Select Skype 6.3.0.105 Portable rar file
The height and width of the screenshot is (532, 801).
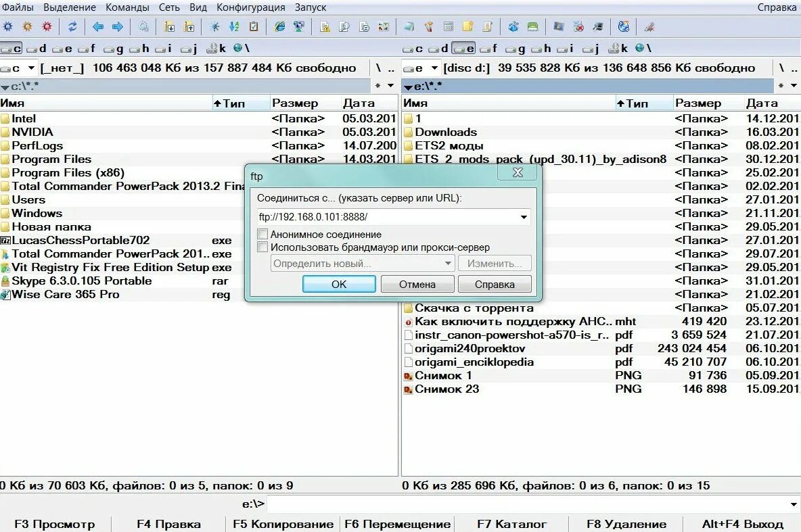[x=82, y=281]
